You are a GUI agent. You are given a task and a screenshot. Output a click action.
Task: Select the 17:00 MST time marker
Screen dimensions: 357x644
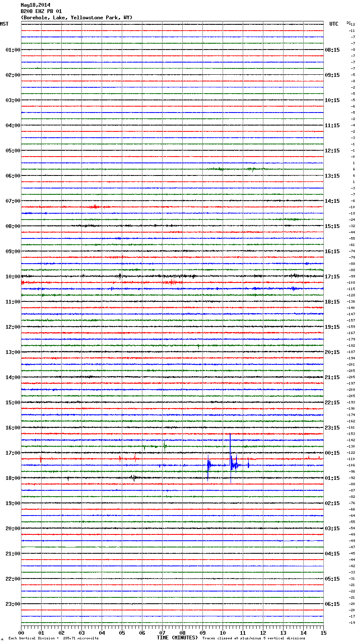13,453
